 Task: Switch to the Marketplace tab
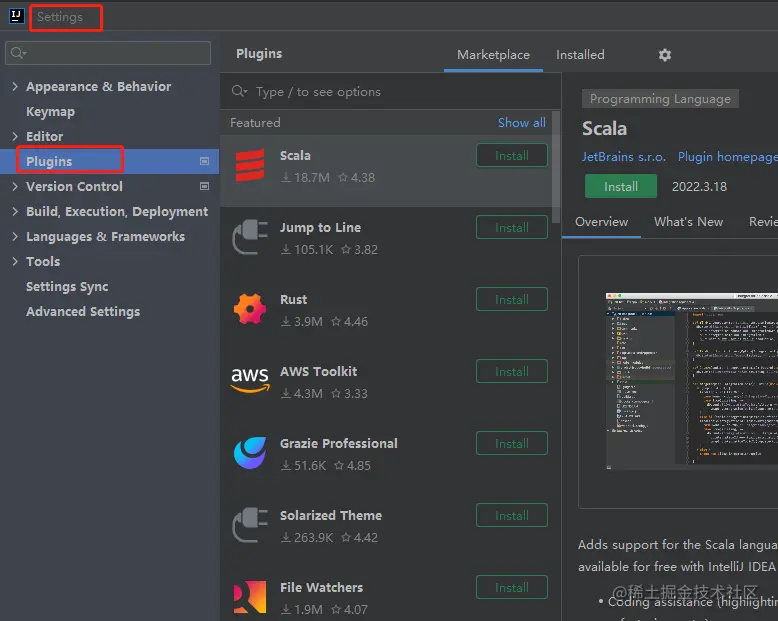[493, 55]
